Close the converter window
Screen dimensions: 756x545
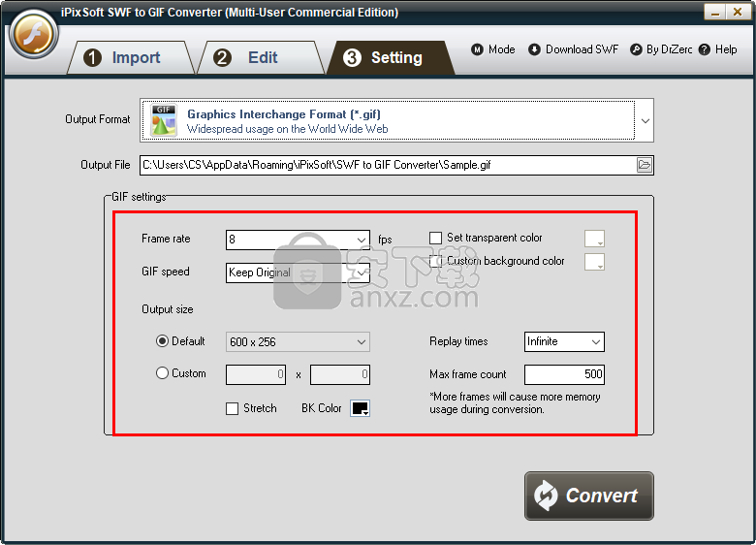tap(738, 12)
